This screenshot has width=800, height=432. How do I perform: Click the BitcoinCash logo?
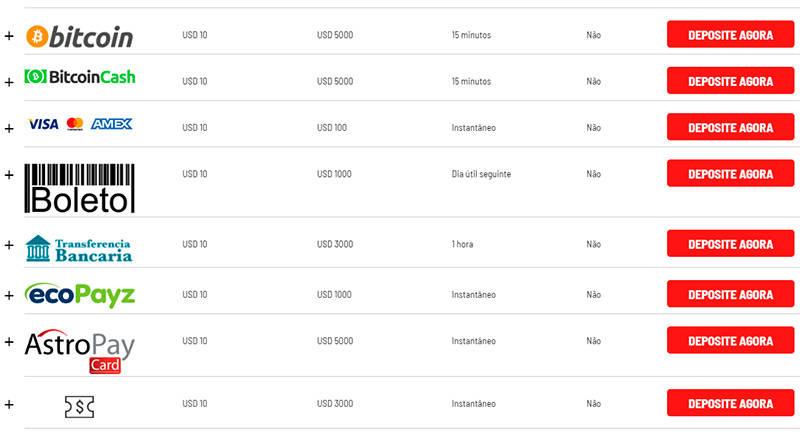point(80,77)
